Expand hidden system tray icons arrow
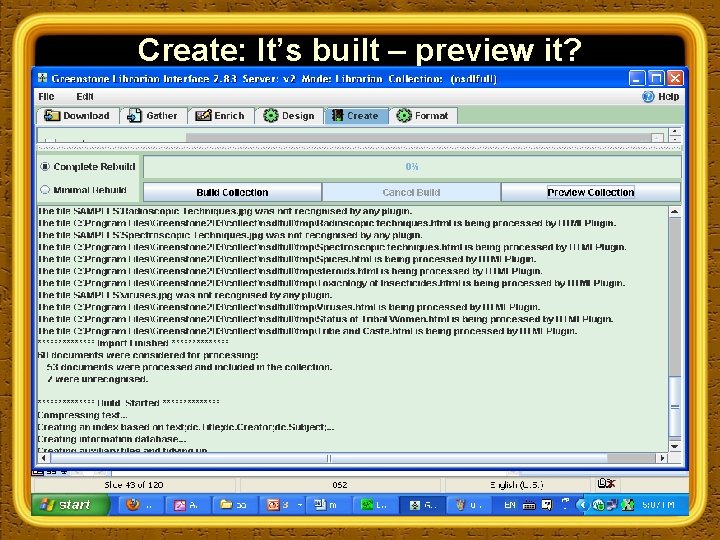Image resolution: width=720 pixels, height=540 pixels. tap(582, 505)
